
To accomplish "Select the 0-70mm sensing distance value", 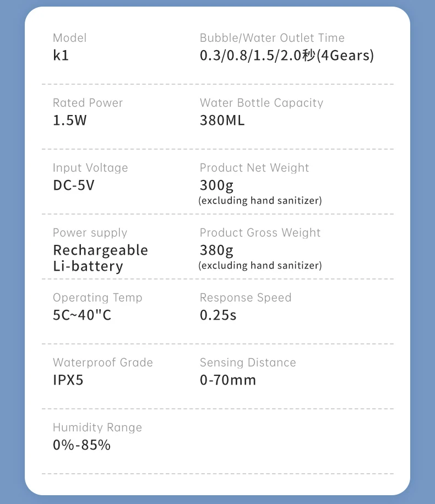I will (228, 380).
